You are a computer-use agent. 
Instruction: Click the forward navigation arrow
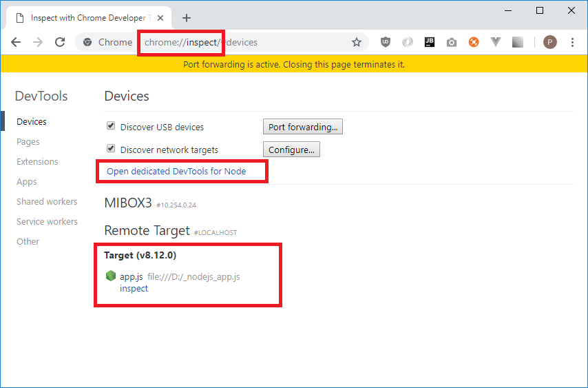[x=37, y=42]
